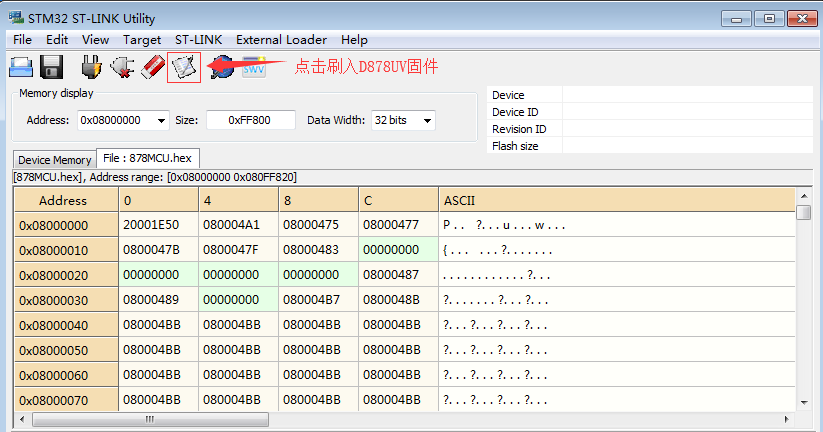Expand the Address dropdown arrow
This screenshot has width=823, height=432.
coord(161,121)
